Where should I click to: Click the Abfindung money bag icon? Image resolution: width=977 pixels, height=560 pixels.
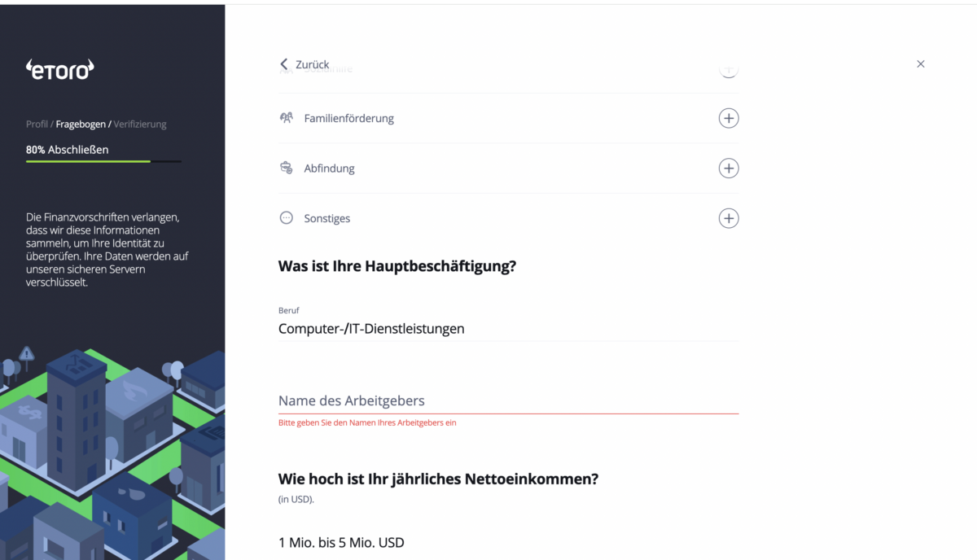[286, 168]
